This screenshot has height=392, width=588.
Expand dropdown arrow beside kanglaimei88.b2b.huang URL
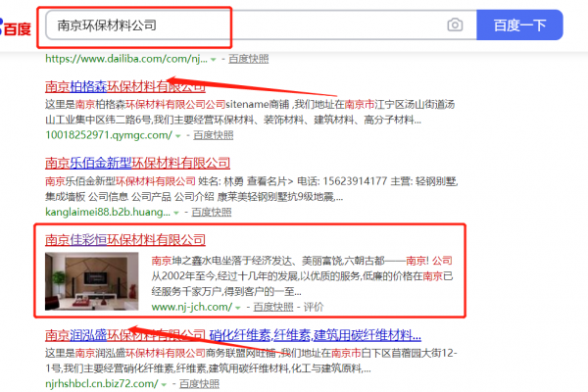pyautogui.click(x=176, y=211)
